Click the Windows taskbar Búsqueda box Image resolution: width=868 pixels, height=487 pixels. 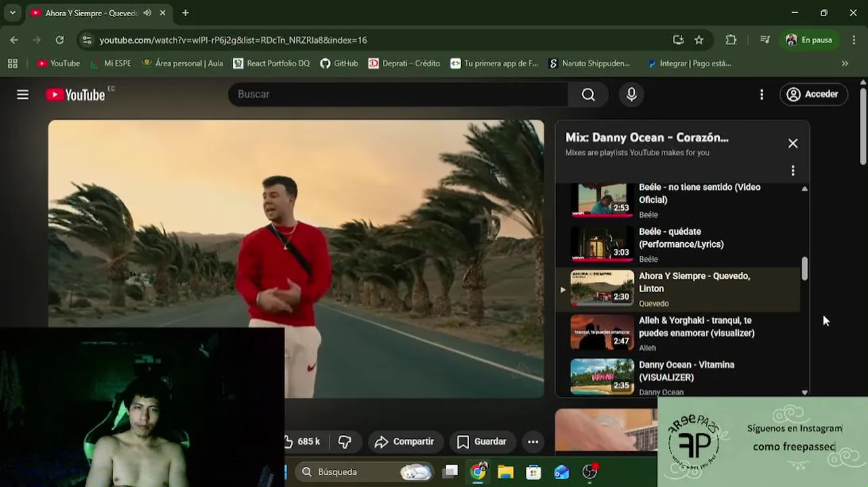click(x=364, y=471)
